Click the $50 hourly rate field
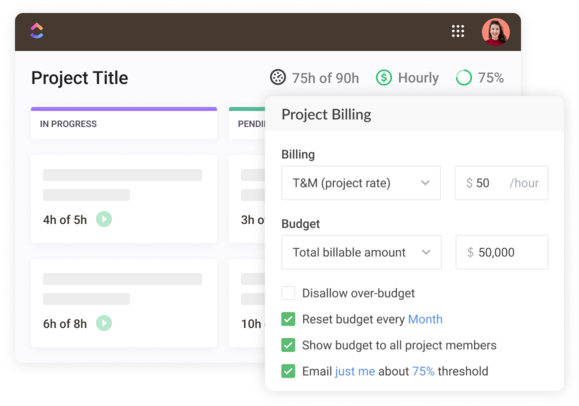The height and width of the screenshot is (406, 579). click(x=501, y=183)
